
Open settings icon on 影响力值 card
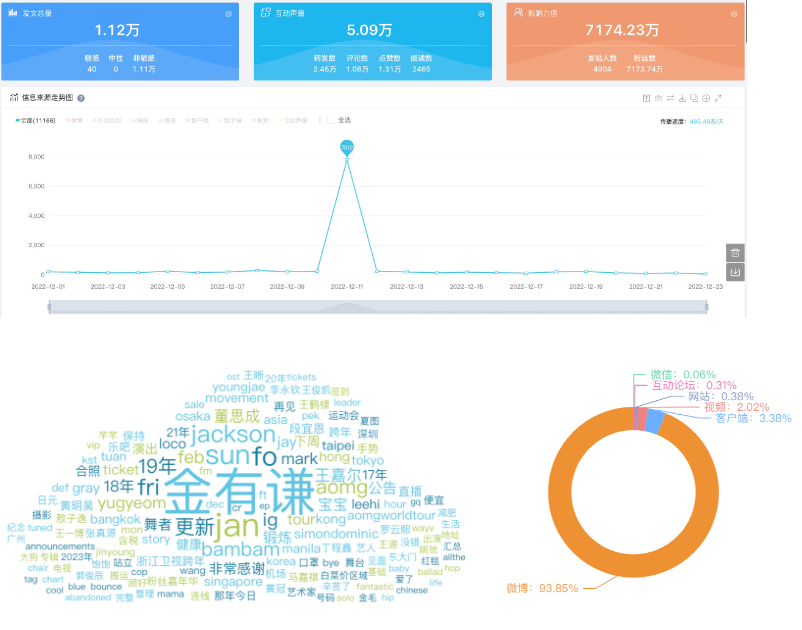coord(733,14)
